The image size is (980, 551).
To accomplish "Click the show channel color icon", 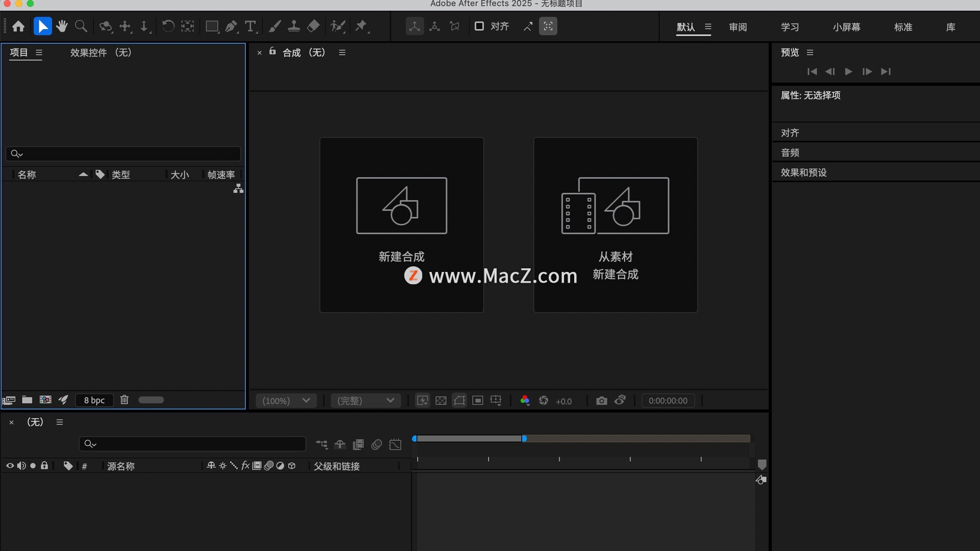I will 525,401.
